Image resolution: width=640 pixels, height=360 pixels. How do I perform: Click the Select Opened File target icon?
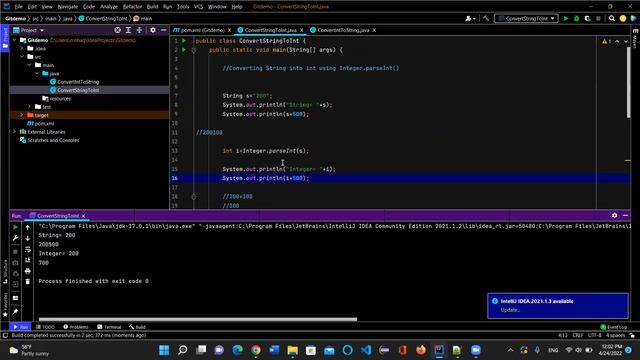tap(118, 30)
